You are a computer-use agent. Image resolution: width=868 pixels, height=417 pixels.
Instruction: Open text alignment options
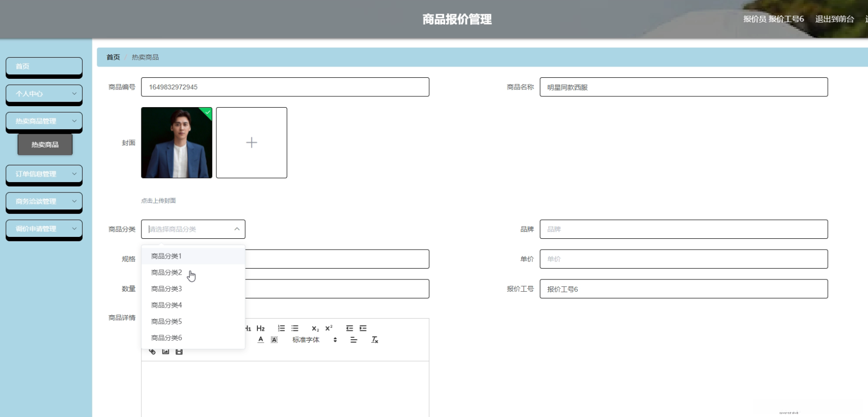click(x=354, y=340)
